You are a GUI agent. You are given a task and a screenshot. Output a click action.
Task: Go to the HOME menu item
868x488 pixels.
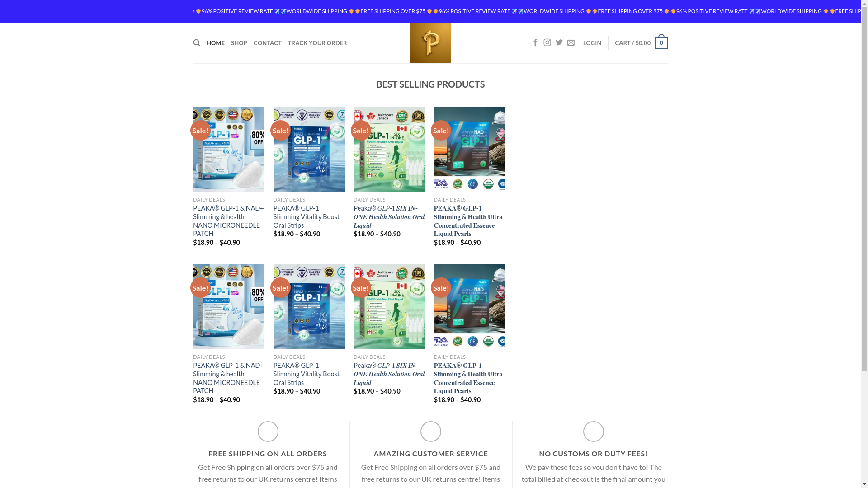216,43
